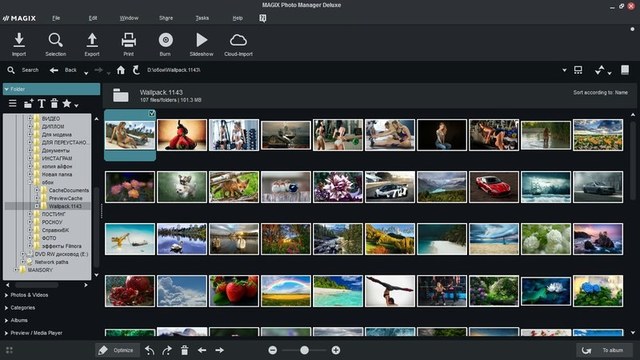Click the Search magnifier icon
Viewport: 640px width, 360px height.
coord(11,70)
